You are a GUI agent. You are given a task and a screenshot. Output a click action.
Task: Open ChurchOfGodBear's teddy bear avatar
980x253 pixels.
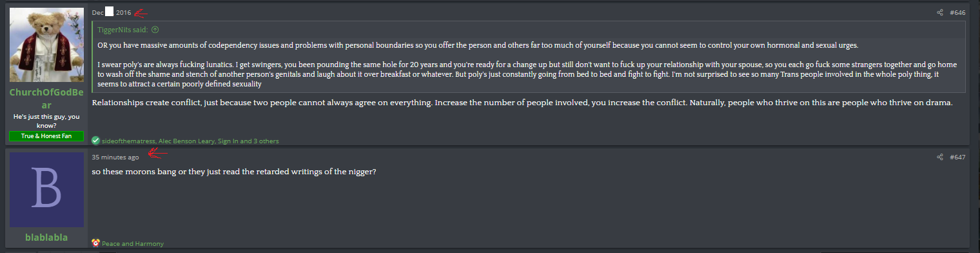[x=46, y=45]
